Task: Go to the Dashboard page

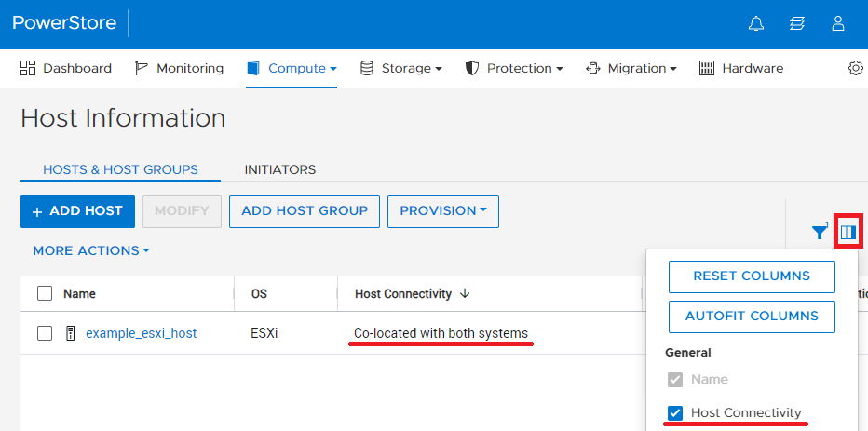Action: point(66,68)
